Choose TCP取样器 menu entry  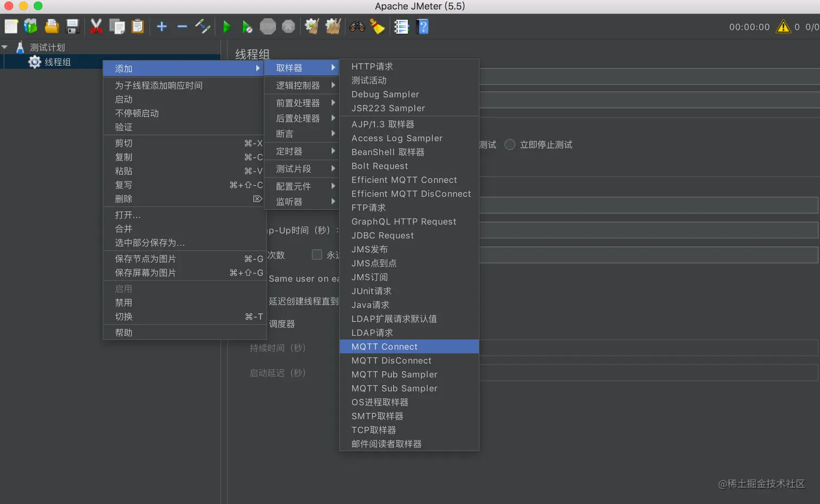409,430
